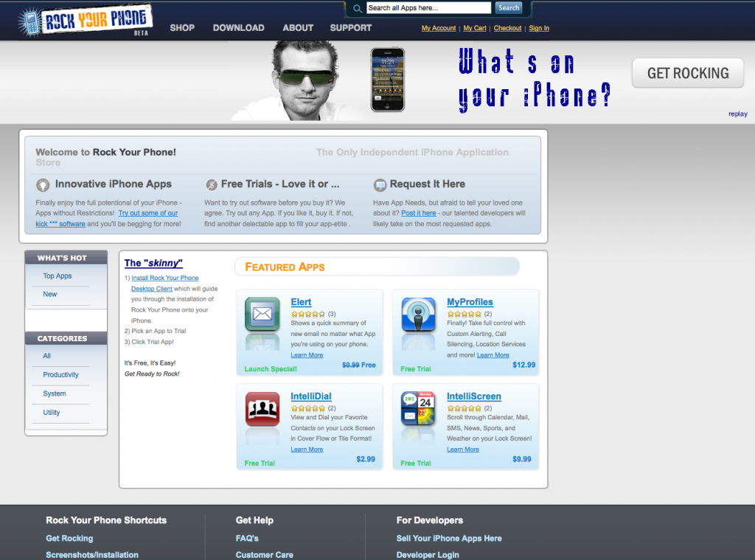The width and height of the screenshot is (755, 560).
Task: Click the Launch Special! label on Elert
Action: click(271, 369)
